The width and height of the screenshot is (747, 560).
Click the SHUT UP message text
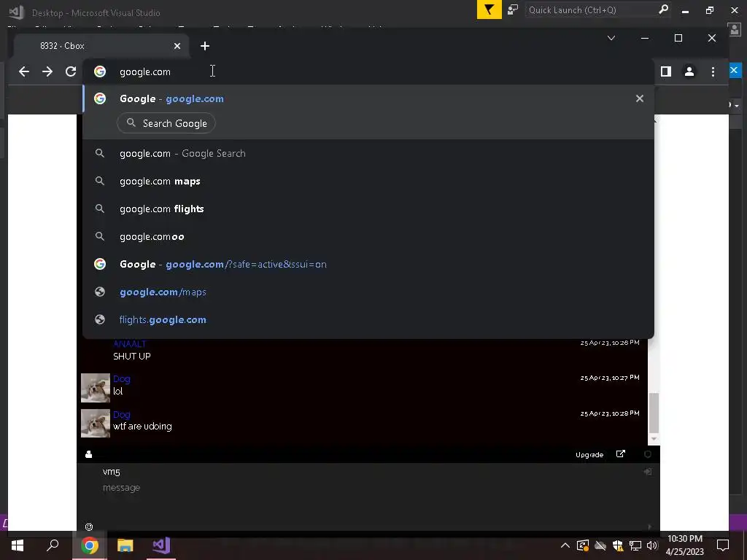[132, 356]
